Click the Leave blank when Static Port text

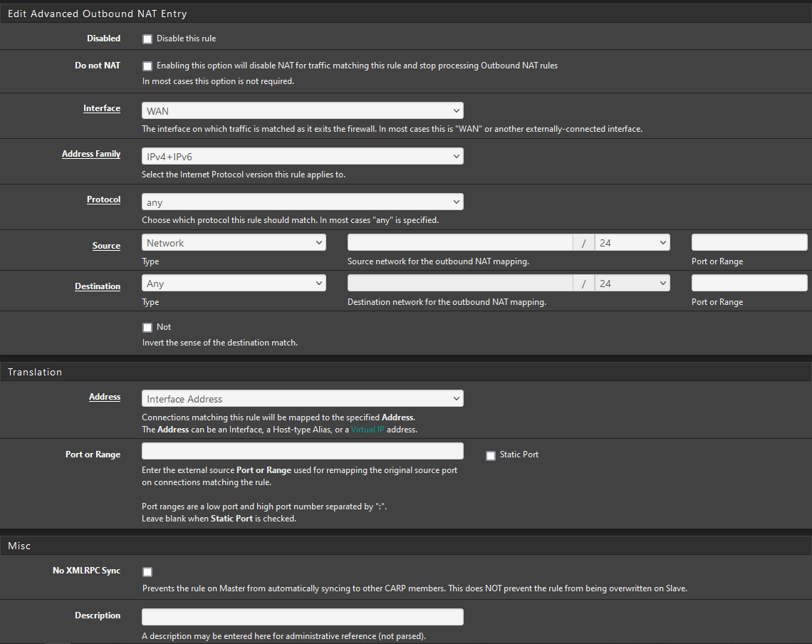219,519
